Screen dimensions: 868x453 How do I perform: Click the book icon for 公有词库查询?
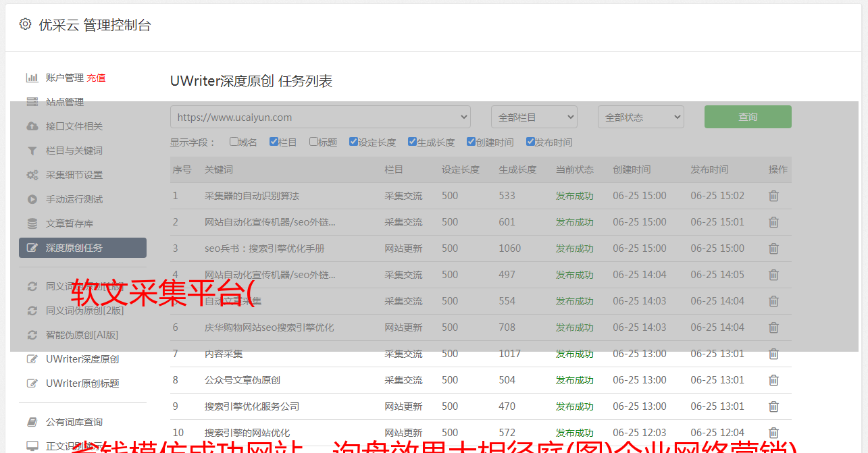point(32,422)
